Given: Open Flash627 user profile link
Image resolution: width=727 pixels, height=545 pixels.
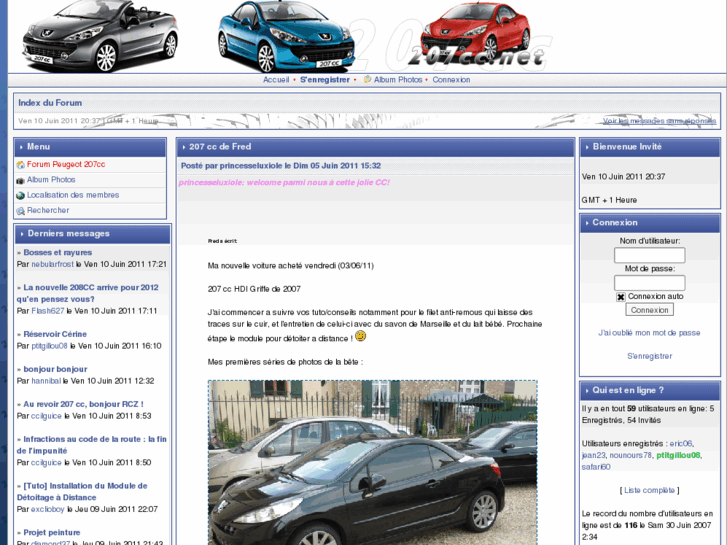Looking at the screenshot, I should (x=48, y=311).
